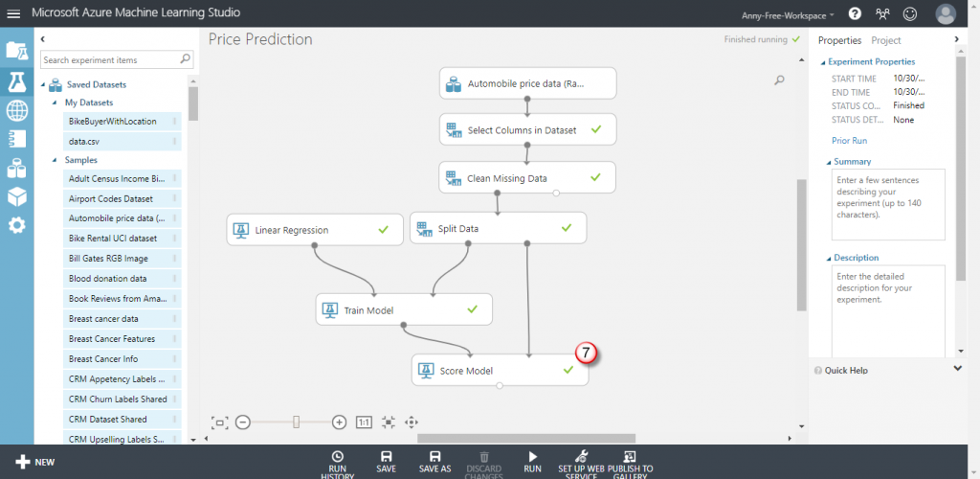Expand the Quick Help chevron
The height and width of the screenshot is (479, 980).
tap(957, 368)
